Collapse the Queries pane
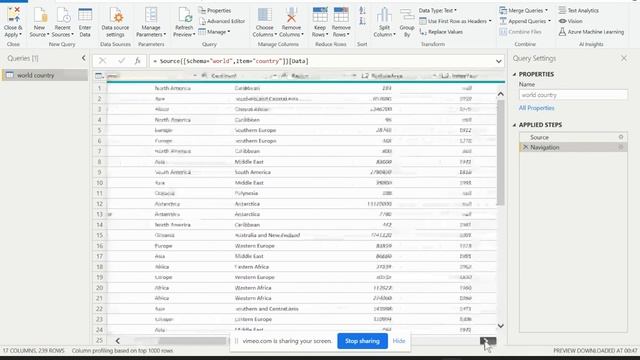 (x=84, y=58)
